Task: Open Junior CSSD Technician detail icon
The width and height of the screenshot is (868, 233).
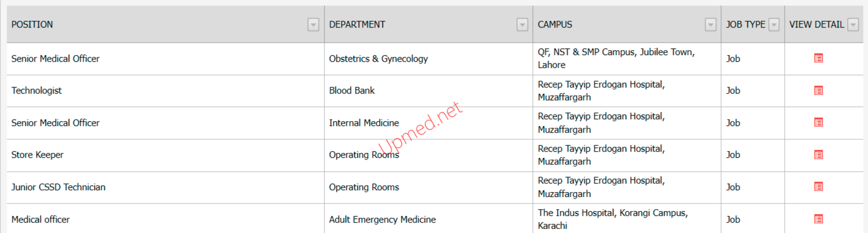Action: (818, 187)
